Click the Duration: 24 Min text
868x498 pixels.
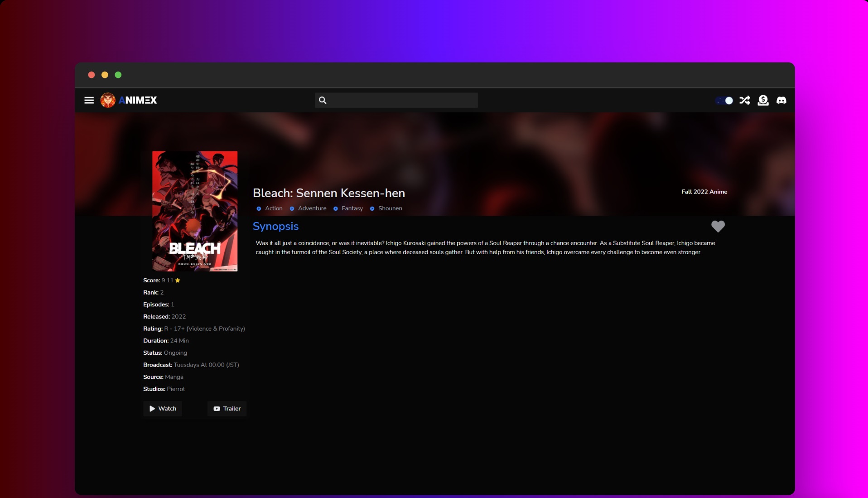(166, 341)
